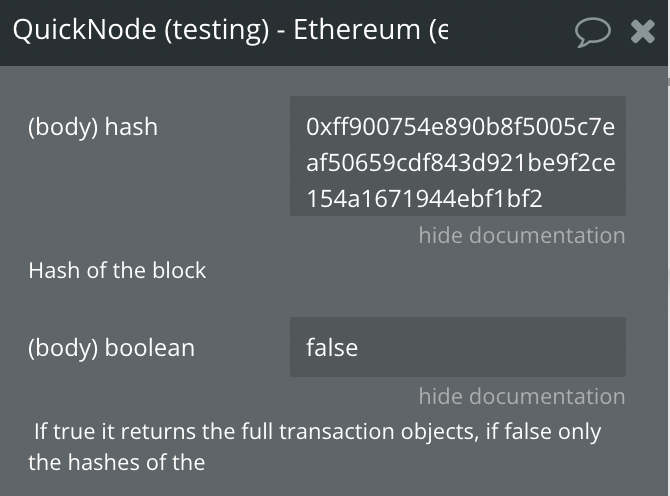This screenshot has width=670, height=496.
Task: Click the word "false" in boolean field
Action: (332, 347)
